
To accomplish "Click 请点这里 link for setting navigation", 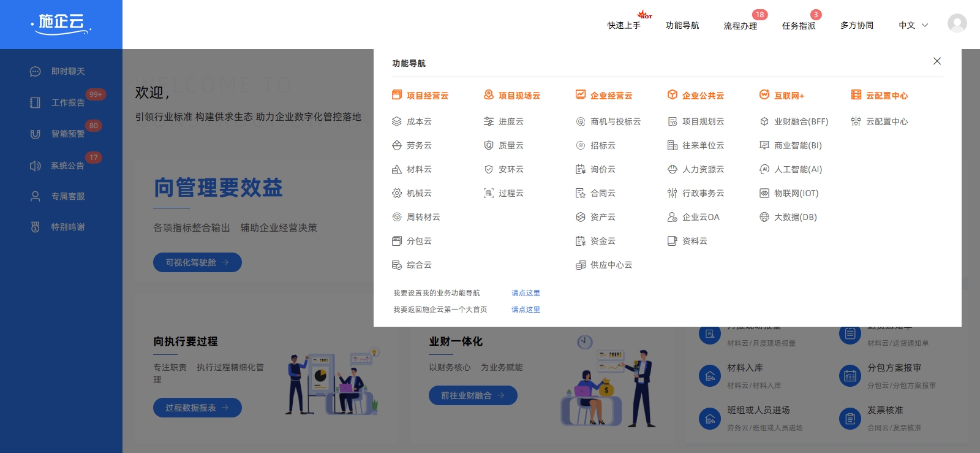I will pos(526,293).
